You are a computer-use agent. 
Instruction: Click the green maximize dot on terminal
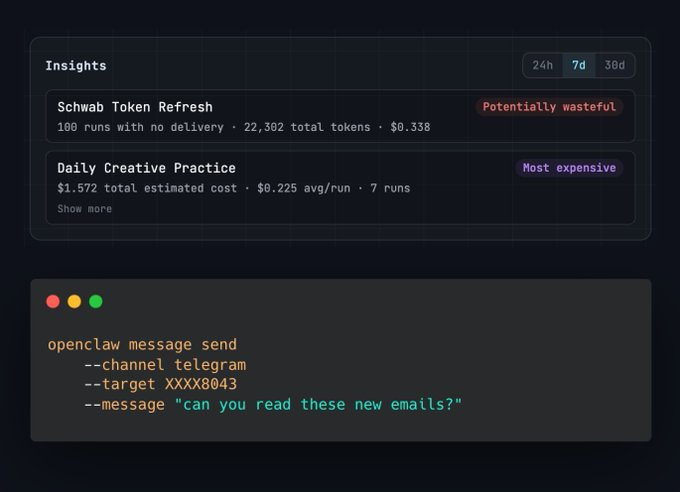point(96,301)
